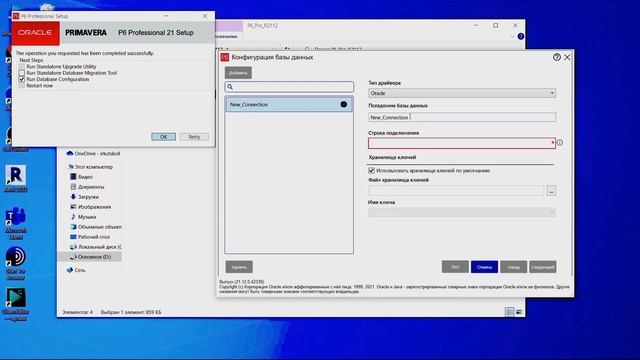Expand the ribbon chevron in the Explorer window
Image resolution: width=640 pixels, height=360 pixels.
pyautogui.click(x=512, y=36)
